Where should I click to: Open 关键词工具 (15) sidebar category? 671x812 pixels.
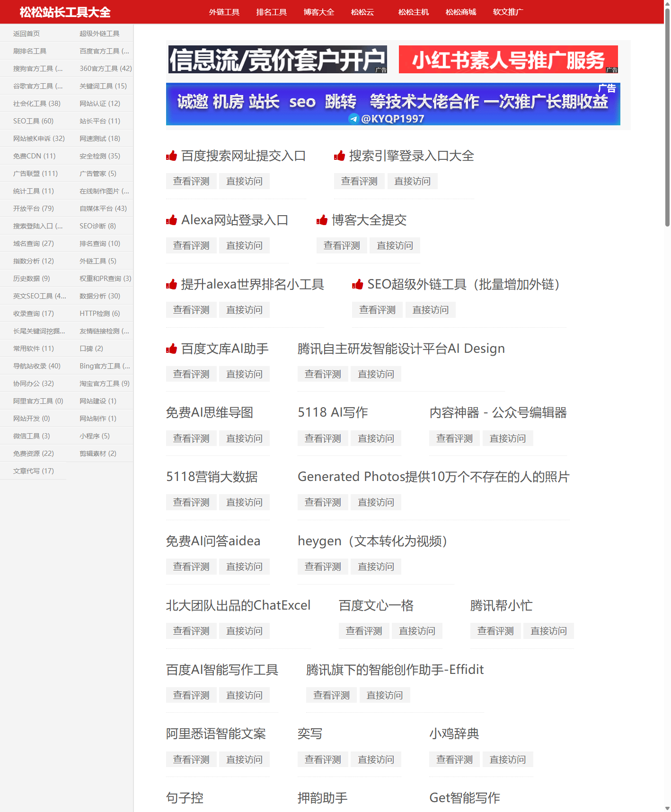click(x=103, y=86)
